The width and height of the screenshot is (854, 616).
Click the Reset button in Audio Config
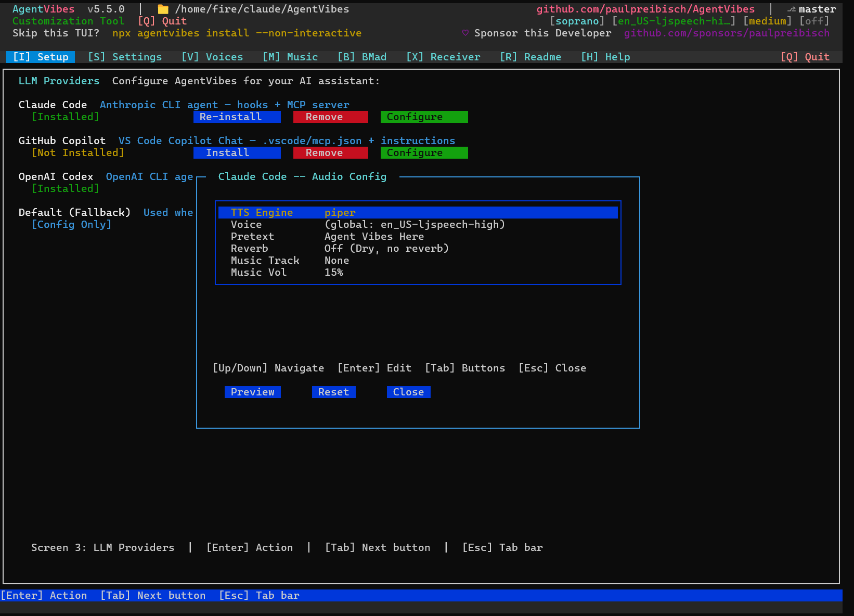point(334,392)
